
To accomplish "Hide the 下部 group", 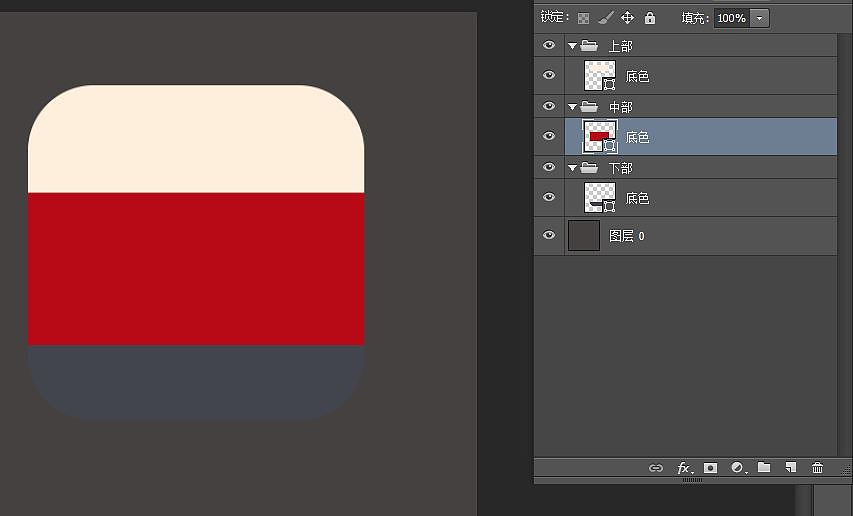I will tap(549, 167).
